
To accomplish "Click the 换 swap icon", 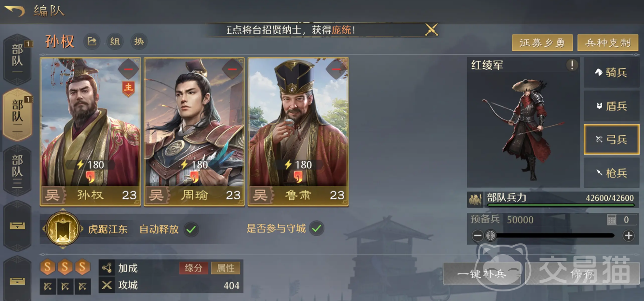I will [139, 41].
